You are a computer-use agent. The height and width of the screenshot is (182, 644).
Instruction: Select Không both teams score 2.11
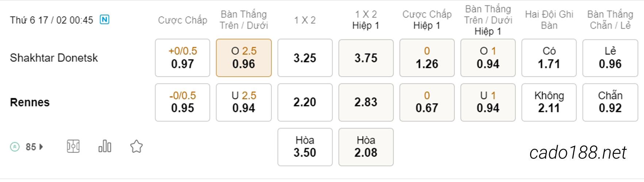tap(549, 102)
